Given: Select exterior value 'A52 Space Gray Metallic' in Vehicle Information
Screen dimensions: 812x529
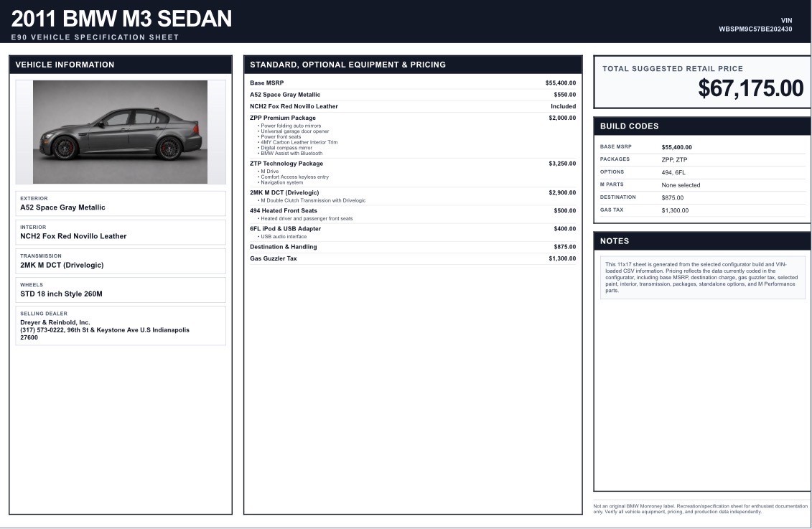Looking at the screenshot, I should pos(62,207).
